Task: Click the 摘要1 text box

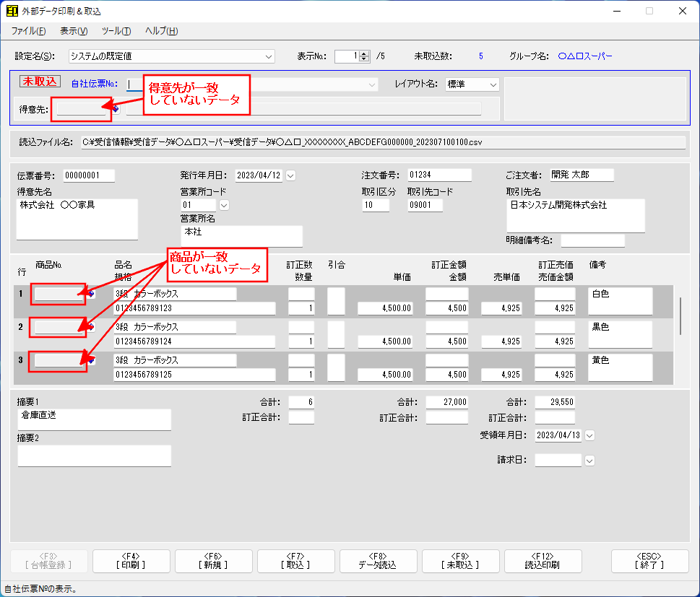Action: (x=94, y=420)
